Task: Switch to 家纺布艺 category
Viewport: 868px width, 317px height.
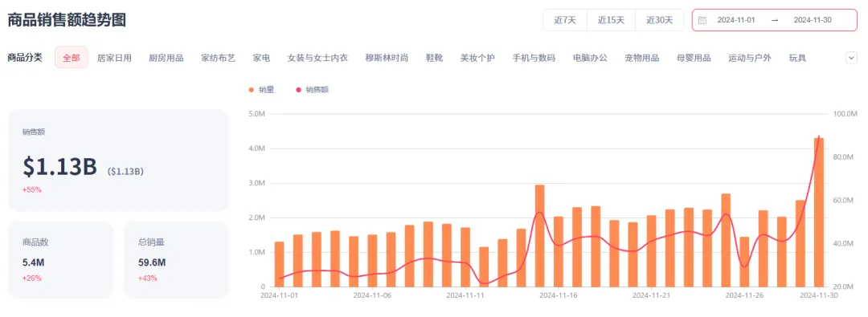Action: click(x=218, y=58)
